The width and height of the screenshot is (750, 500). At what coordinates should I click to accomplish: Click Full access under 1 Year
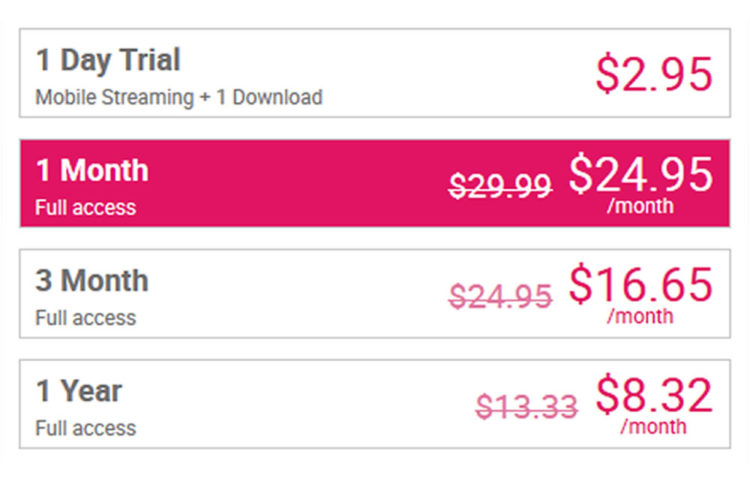coord(86,428)
